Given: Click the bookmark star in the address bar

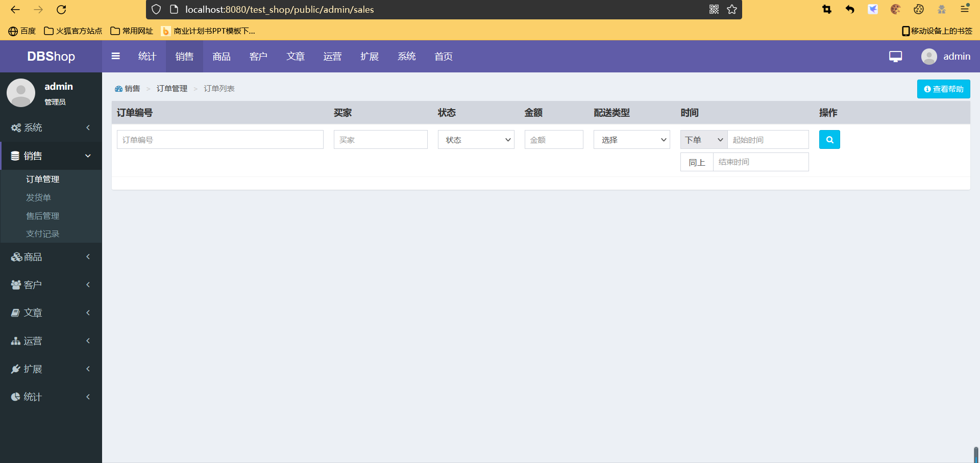Looking at the screenshot, I should 732,9.
